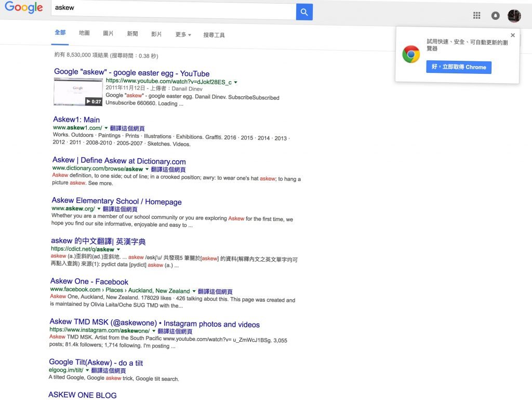
Task: Click the Chrome logo in the promo
Action: pos(411,54)
